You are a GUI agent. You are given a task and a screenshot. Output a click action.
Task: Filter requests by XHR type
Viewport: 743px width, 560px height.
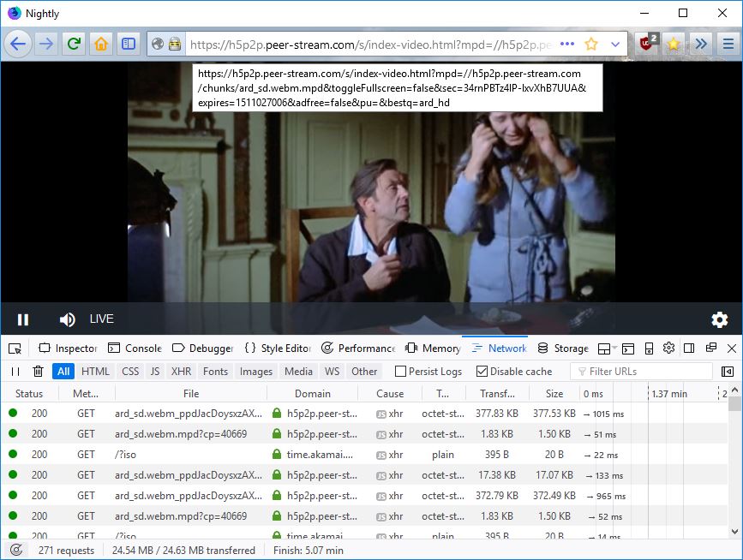[x=181, y=371]
